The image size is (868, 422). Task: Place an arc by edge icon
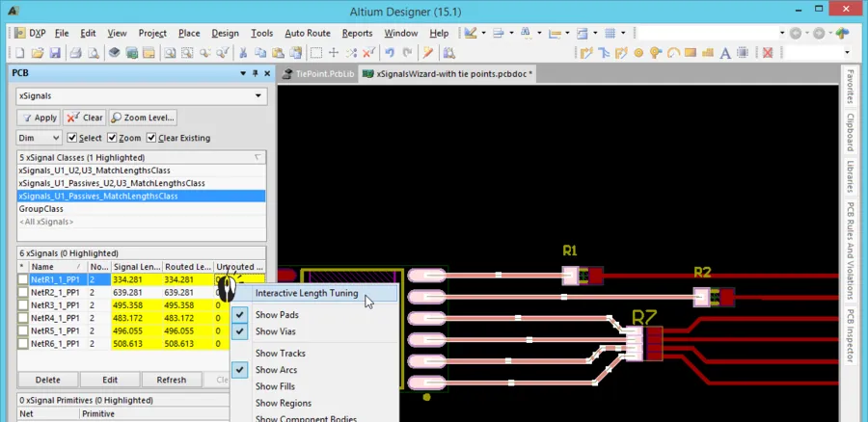click(x=673, y=53)
